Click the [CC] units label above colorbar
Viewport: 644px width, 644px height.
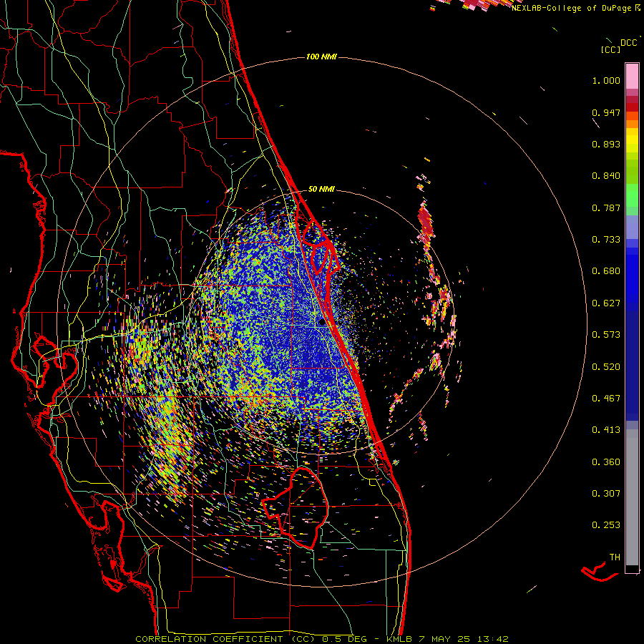(610, 49)
